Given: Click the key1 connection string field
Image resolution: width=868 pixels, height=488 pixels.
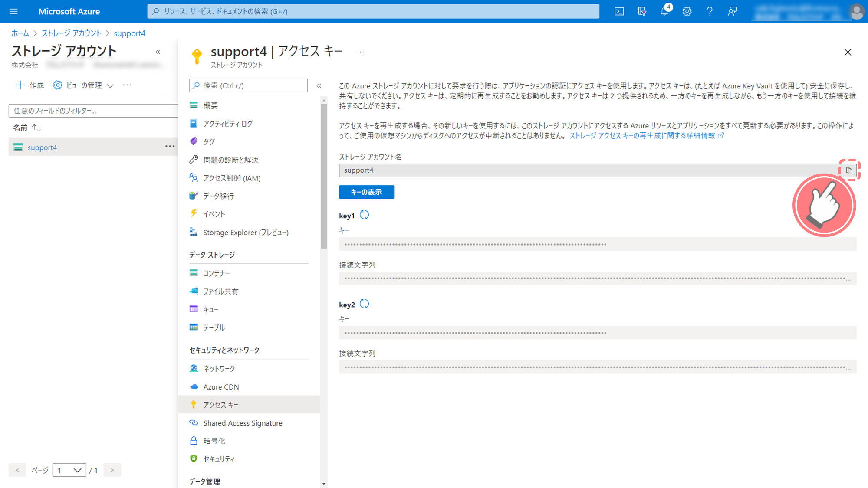Looking at the screenshot, I should point(598,278).
